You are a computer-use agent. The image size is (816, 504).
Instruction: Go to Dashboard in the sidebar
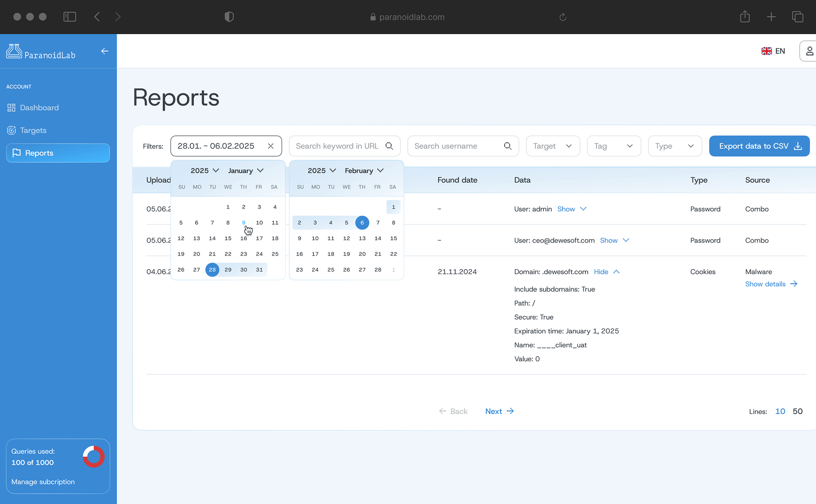39,108
